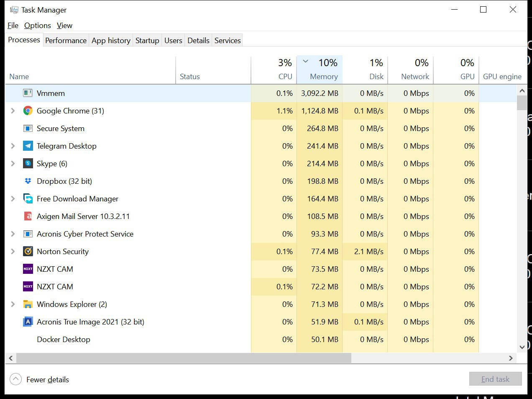This screenshot has width=532, height=399.
Task: Sort by the Status column header
Action: point(213,70)
